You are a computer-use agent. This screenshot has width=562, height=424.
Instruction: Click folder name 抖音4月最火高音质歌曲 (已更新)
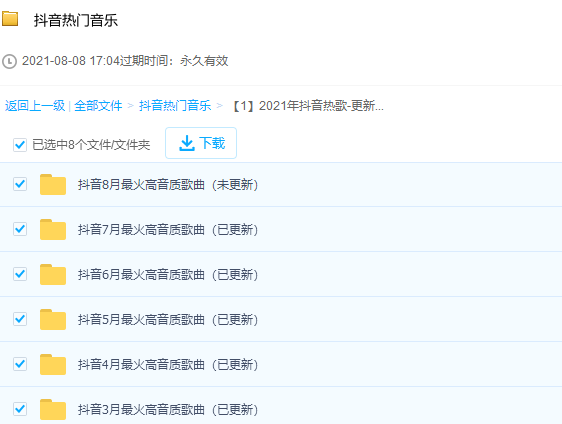click(168, 365)
